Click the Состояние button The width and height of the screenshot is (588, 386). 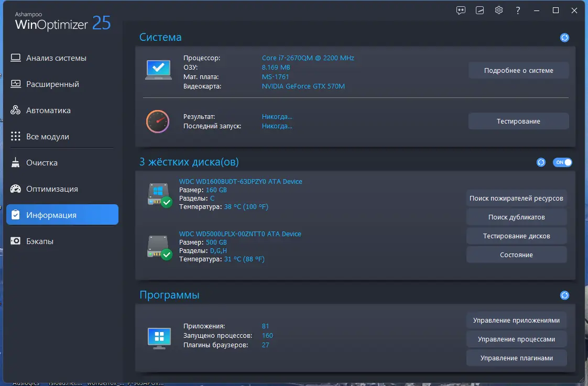point(516,255)
